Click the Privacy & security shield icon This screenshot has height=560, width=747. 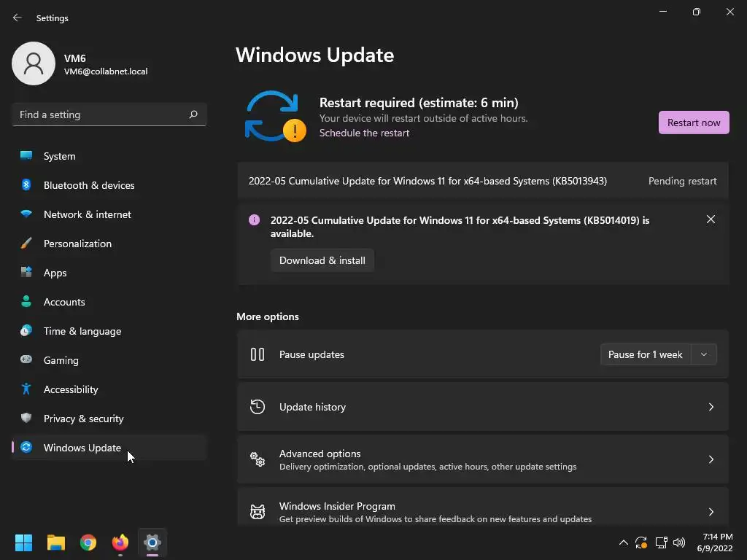tap(26, 419)
